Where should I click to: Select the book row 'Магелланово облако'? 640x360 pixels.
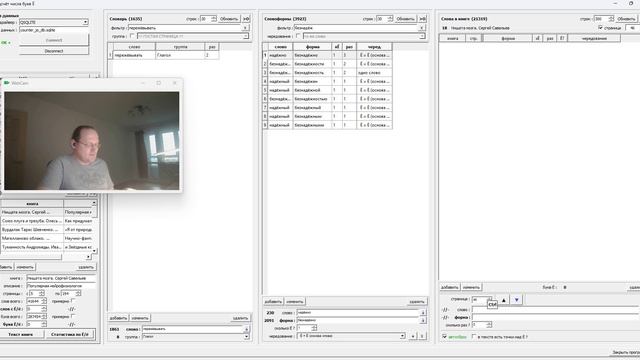48,238
